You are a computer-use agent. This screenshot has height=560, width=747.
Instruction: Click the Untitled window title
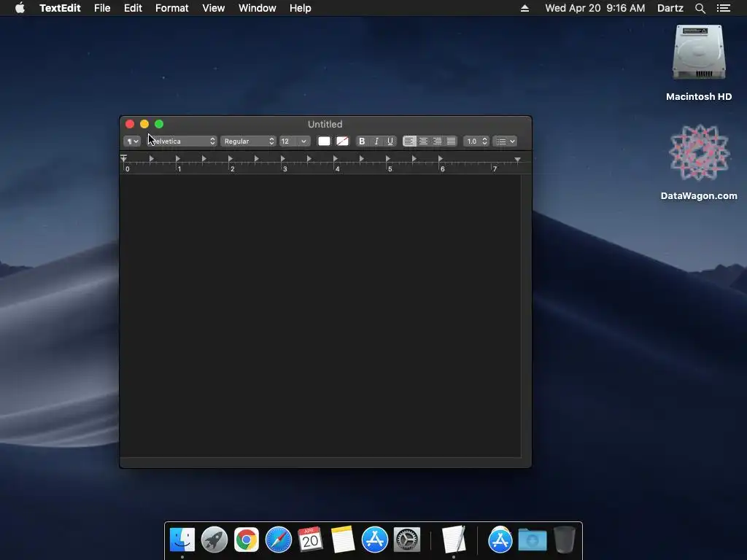(325, 124)
